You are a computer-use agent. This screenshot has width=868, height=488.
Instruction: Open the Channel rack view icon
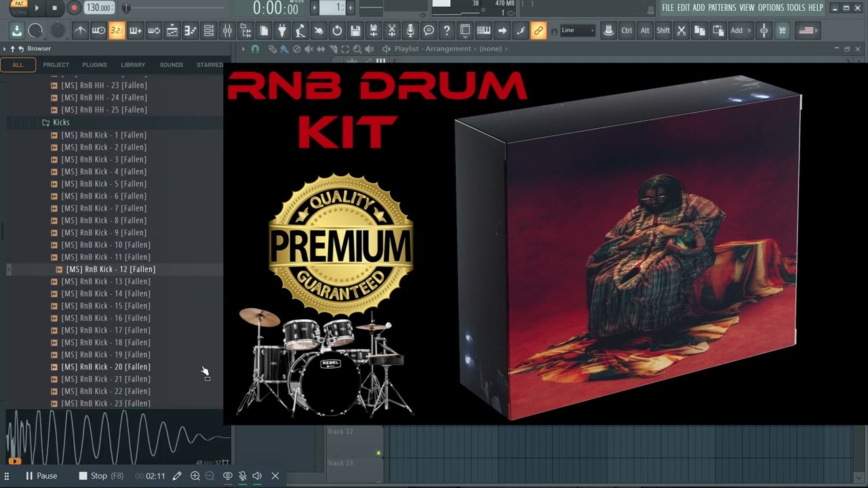coord(209,30)
